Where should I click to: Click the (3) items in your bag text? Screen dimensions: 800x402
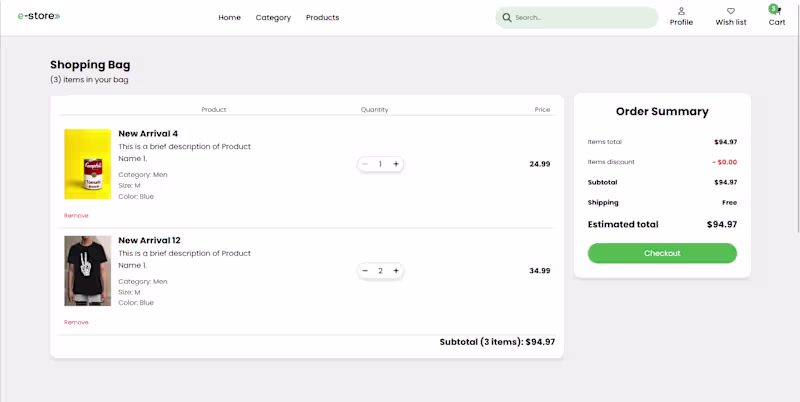pos(89,80)
